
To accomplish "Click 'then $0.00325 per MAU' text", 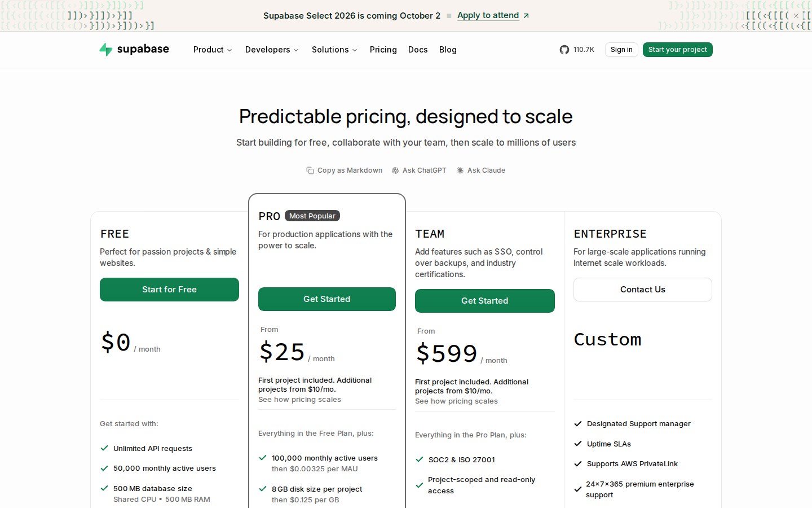I will (x=315, y=469).
